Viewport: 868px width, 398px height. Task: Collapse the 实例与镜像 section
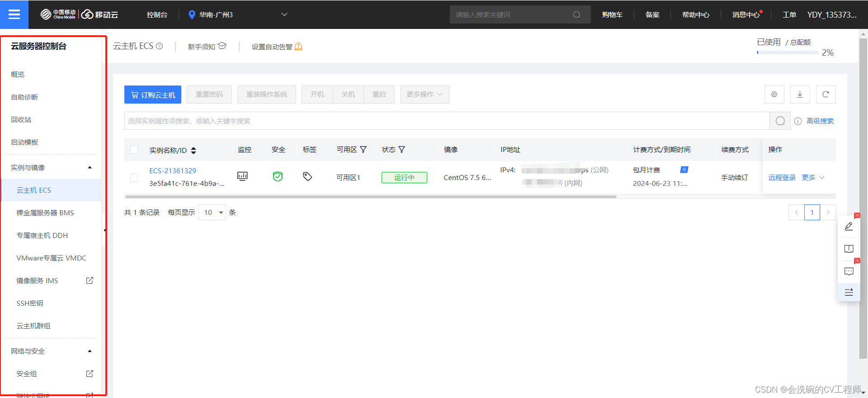90,167
